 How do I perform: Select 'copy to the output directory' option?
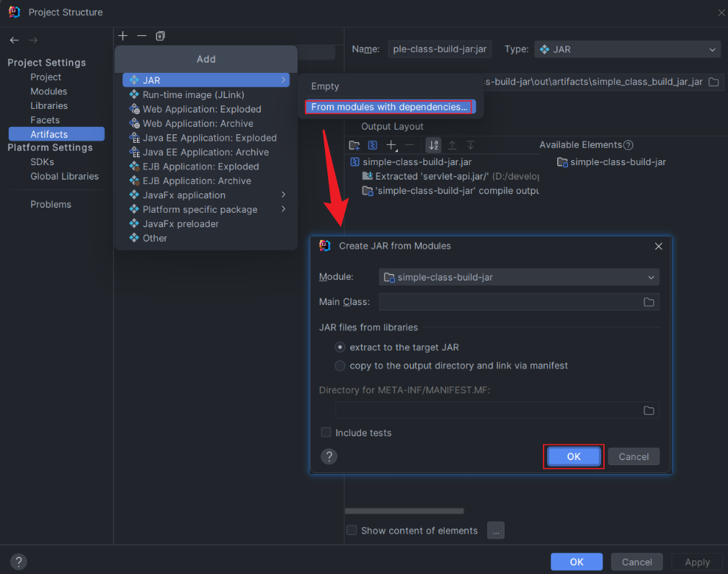pos(340,366)
